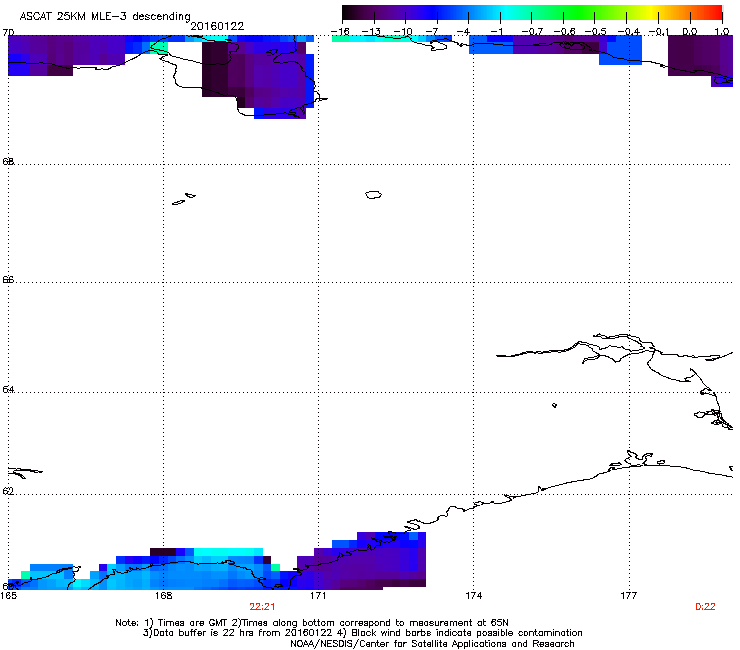This screenshot has height=650, width=740.
Task: Click the longitude label '177'
Action: 629,596
